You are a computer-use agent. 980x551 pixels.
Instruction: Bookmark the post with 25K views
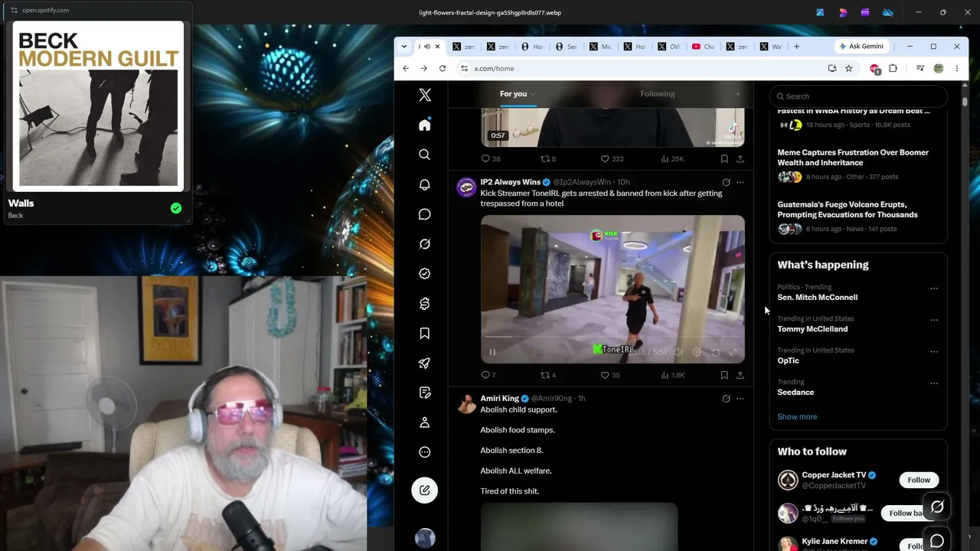[724, 159]
